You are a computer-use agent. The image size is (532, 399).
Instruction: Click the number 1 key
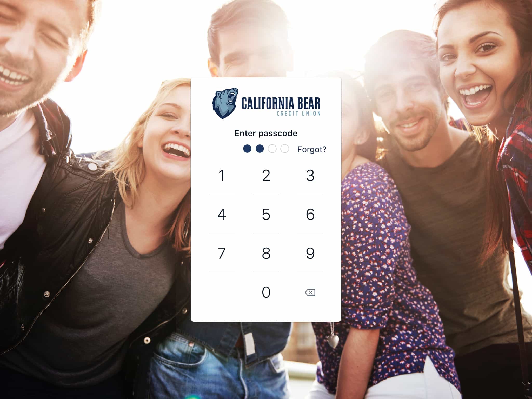(x=222, y=176)
